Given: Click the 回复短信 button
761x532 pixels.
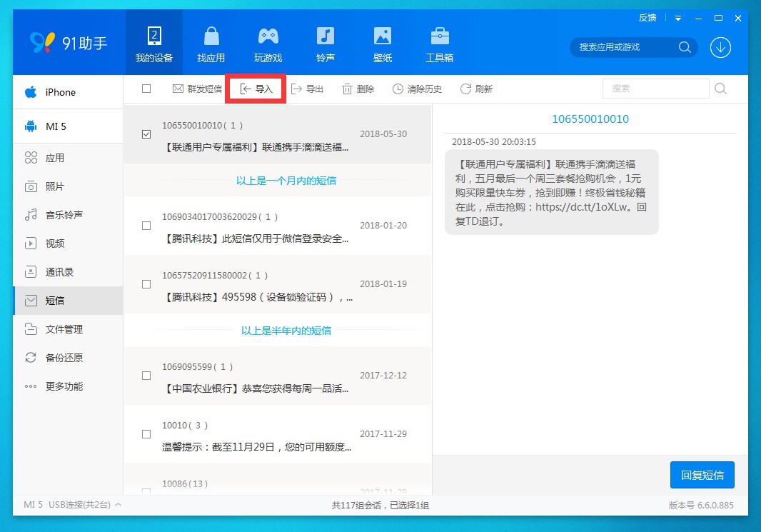Looking at the screenshot, I should click(702, 475).
